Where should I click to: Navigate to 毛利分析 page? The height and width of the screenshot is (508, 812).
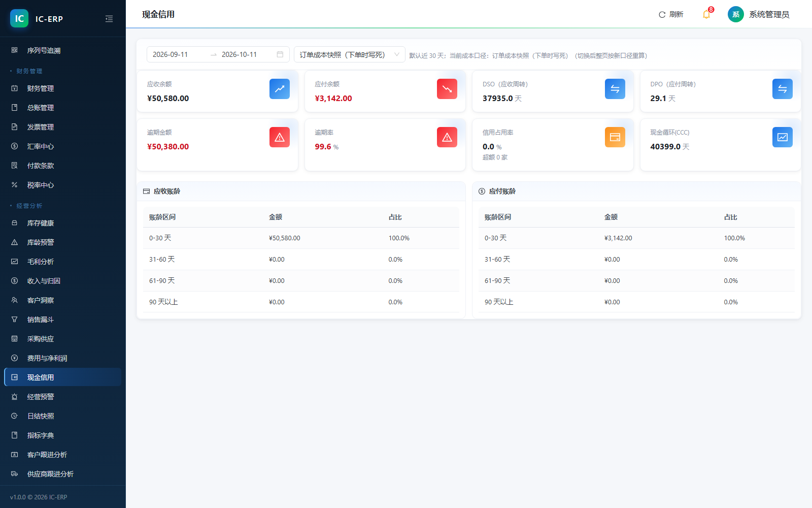(63, 262)
